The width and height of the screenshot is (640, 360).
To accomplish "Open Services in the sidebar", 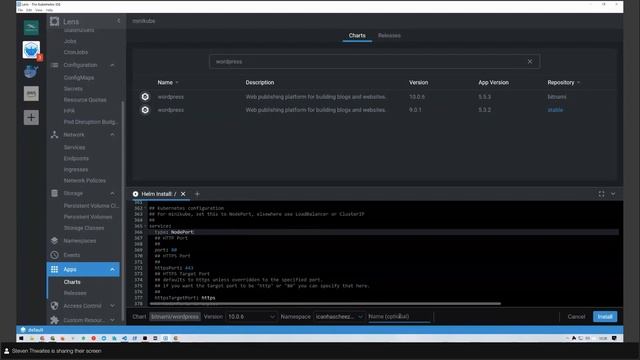I will click(x=74, y=147).
